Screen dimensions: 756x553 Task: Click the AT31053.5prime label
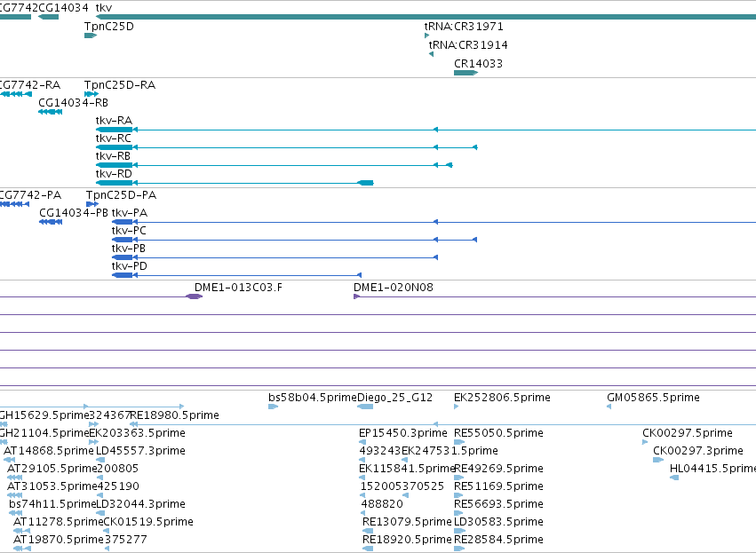tap(52, 486)
